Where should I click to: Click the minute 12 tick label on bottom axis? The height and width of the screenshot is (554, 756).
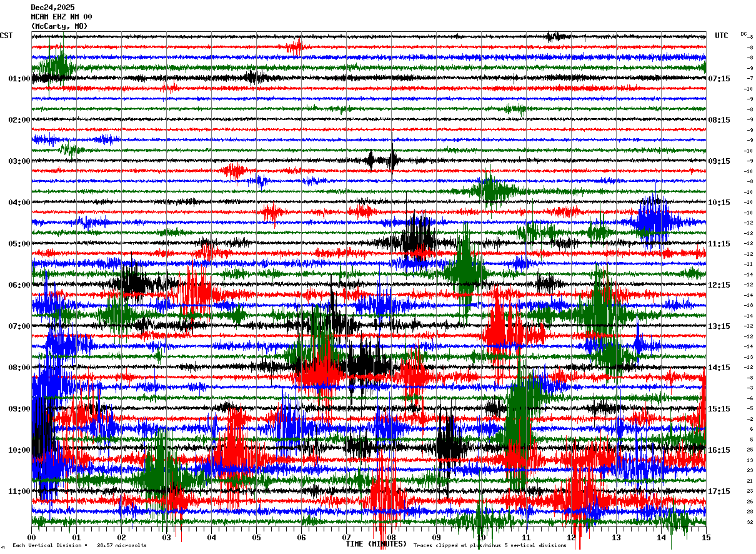[x=571, y=537]
